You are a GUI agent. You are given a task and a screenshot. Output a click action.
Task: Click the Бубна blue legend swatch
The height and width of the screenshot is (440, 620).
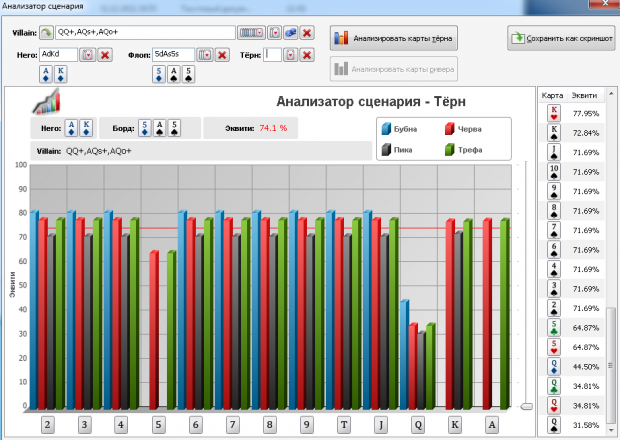tap(386, 128)
